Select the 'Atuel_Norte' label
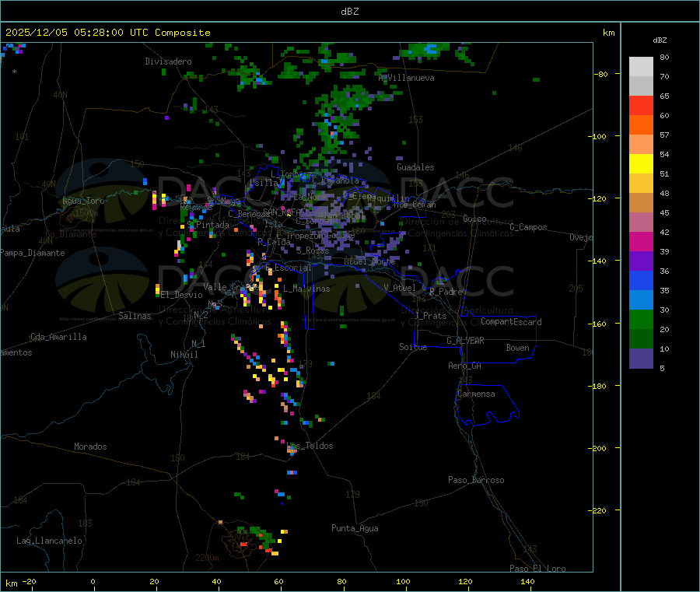Image resolution: width=700 pixels, height=592 pixels. [x=369, y=261]
